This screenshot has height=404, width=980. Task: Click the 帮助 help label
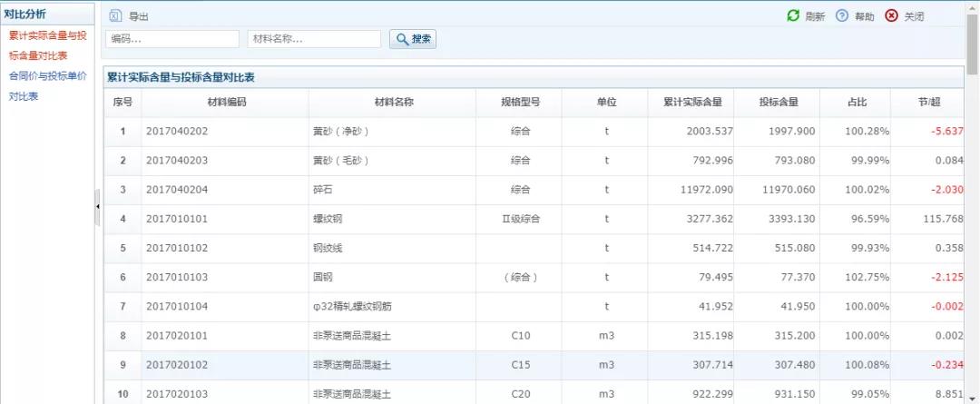click(865, 17)
